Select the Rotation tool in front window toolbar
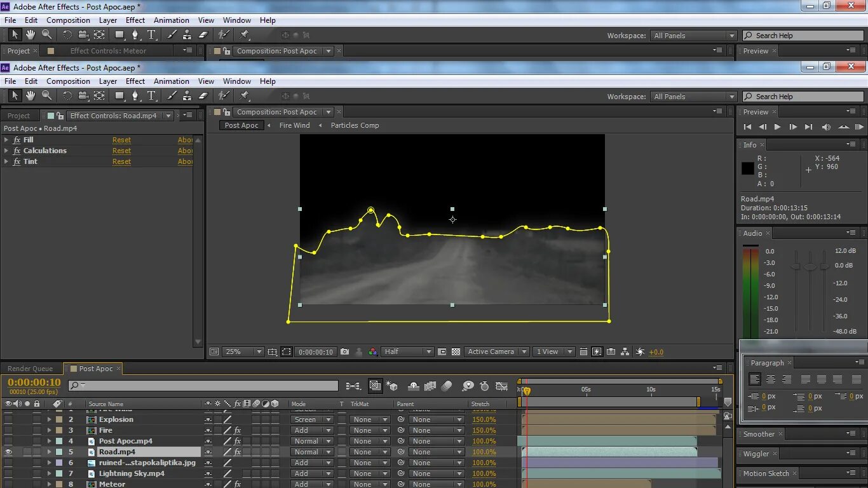This screenshot has width=868, height=488. click(x=67, y=96)
